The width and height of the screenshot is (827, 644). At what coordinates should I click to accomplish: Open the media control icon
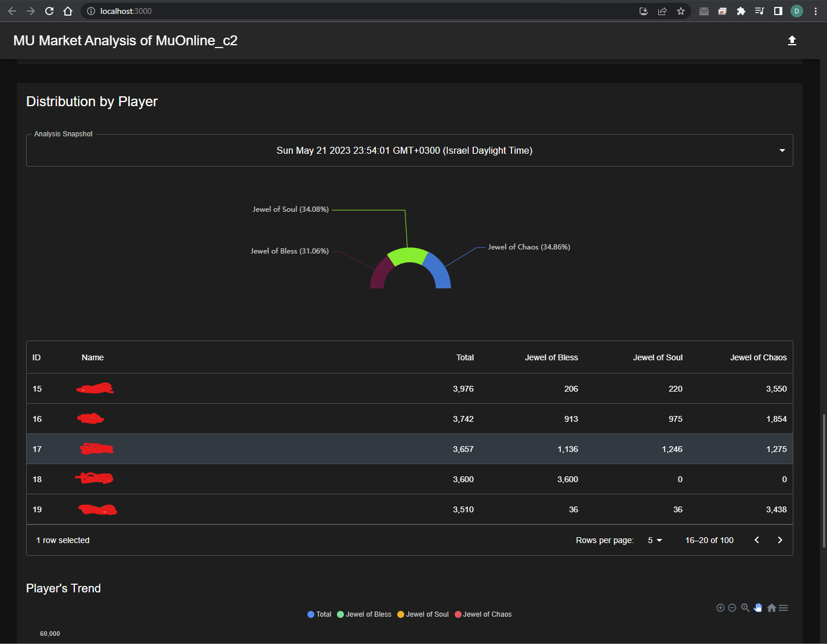tap(760, 11)
